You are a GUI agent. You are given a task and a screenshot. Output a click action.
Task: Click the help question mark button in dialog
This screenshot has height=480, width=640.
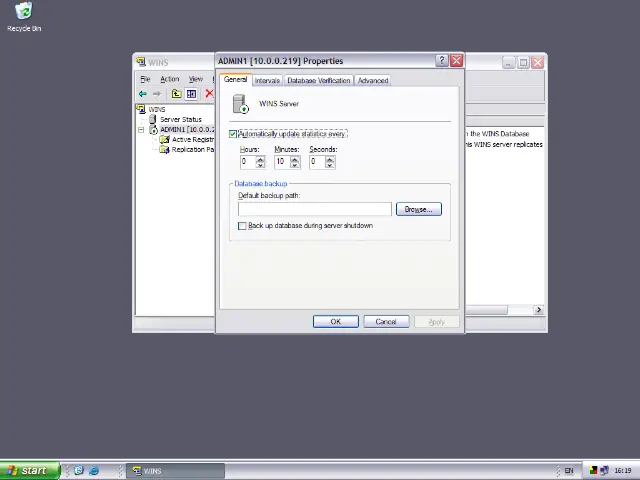coord(442,60)
